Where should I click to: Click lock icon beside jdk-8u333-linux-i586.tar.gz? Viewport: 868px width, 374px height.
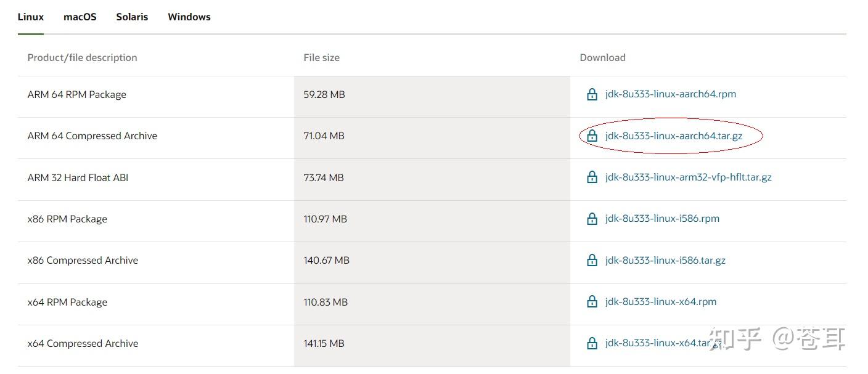[x=592, y=260]
